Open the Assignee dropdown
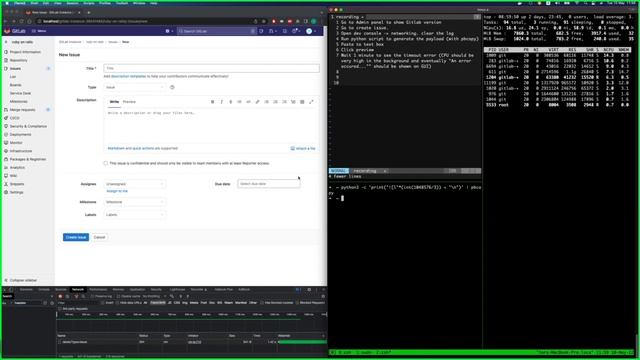The height and width of the screenshot is (360, 640). click(x=135, y=184)
